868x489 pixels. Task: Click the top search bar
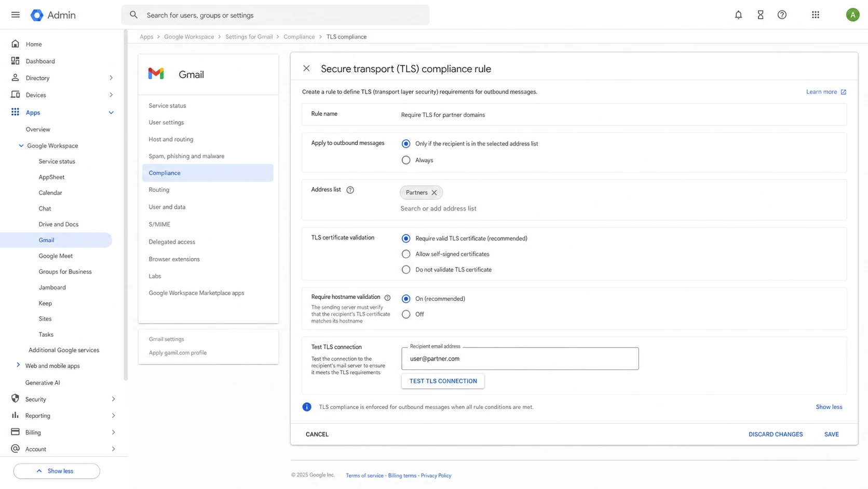275,15
